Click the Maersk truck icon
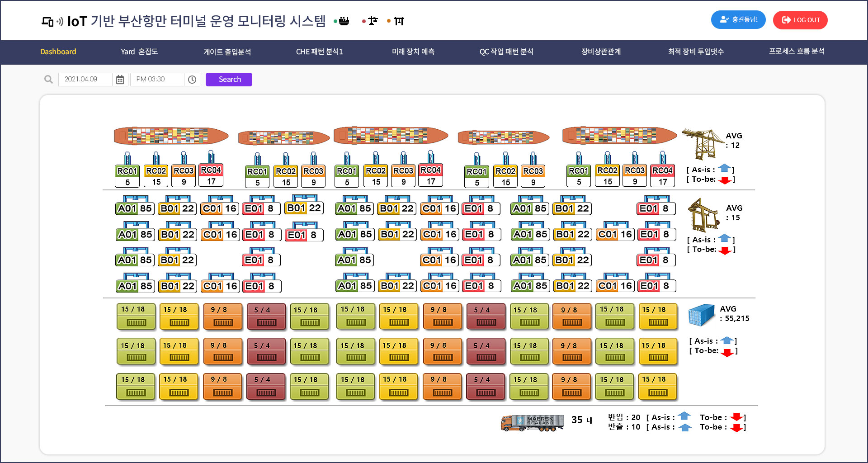This screenshot has height=463, width=868. tap(532, 422)
